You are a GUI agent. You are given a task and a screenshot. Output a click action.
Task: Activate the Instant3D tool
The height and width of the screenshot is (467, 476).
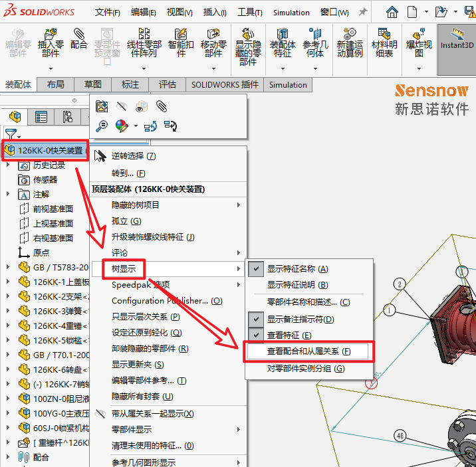pyautogui.click(x=457, y=39)
